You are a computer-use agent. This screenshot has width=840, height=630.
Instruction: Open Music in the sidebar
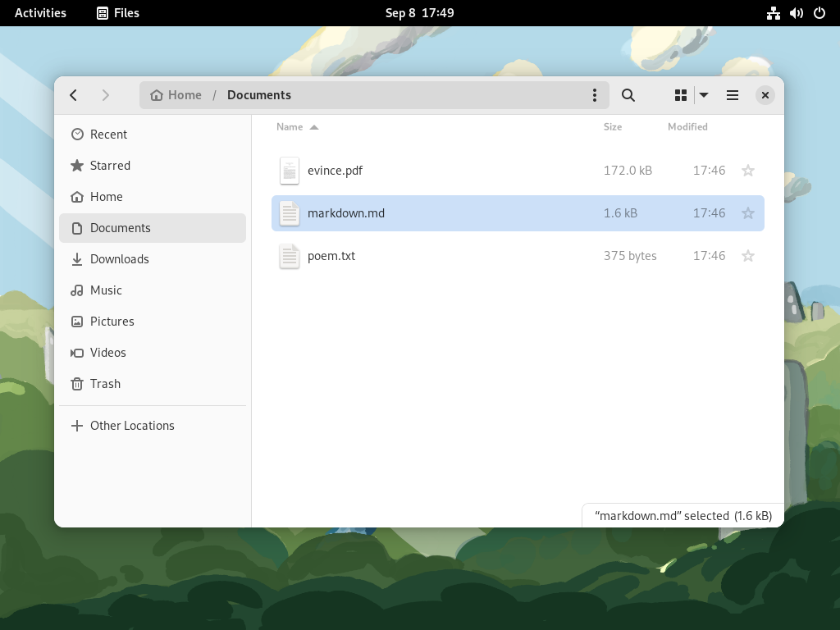point(153,290)
